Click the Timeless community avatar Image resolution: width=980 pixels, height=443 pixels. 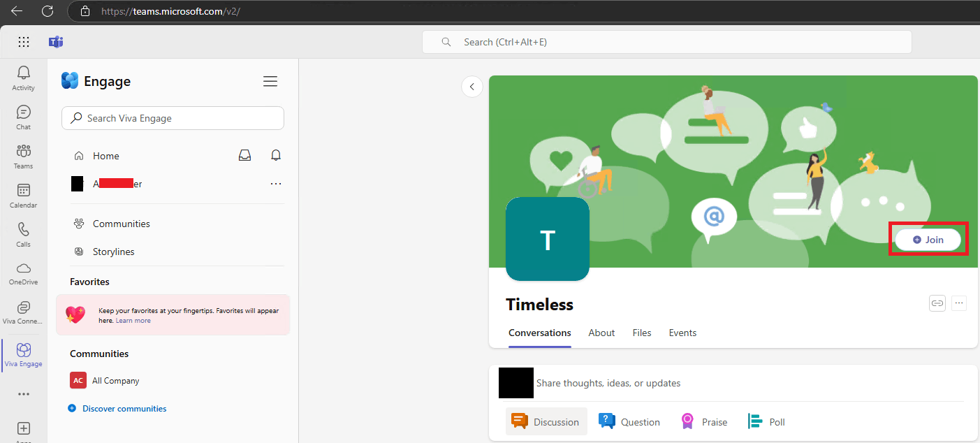(x=548, y=239)
